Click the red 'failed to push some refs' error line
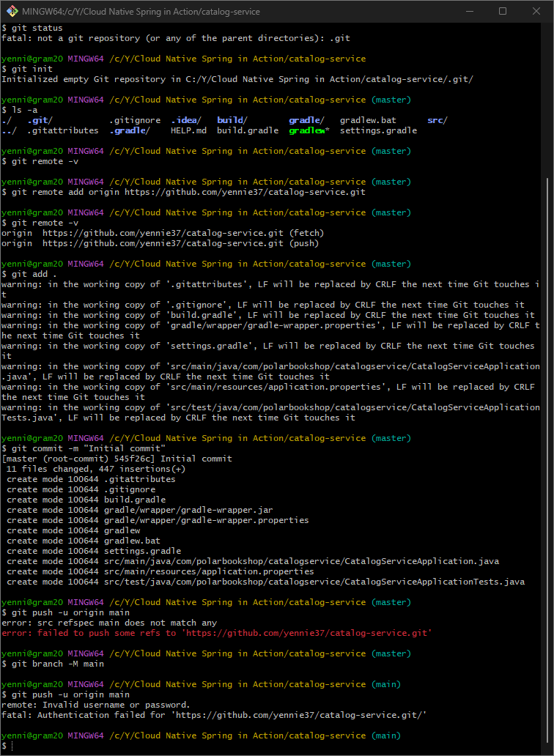 coord(216,633)
